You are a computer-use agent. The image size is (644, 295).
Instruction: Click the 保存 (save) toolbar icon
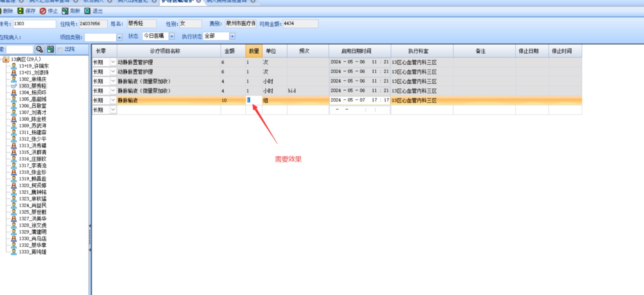[21, 11]
